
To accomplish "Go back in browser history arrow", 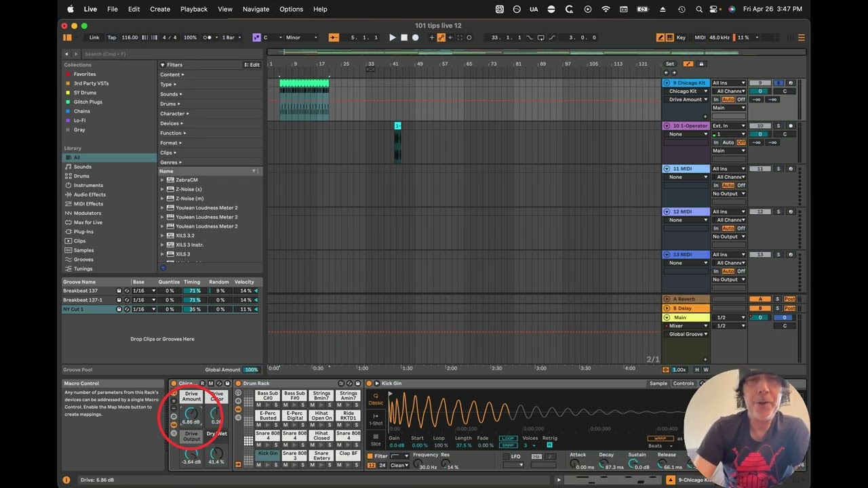I will coord(66,54).
